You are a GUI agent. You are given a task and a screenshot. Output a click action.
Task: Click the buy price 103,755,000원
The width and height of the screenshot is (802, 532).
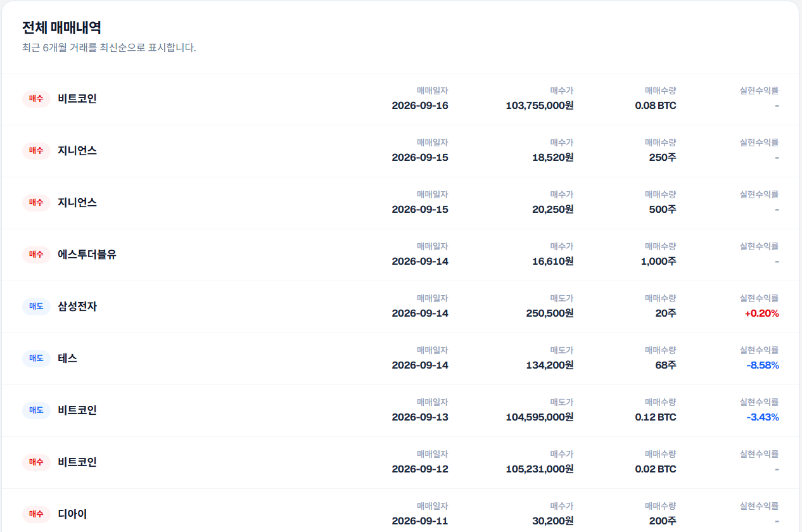pyautogui.click(x=540, y=106)
